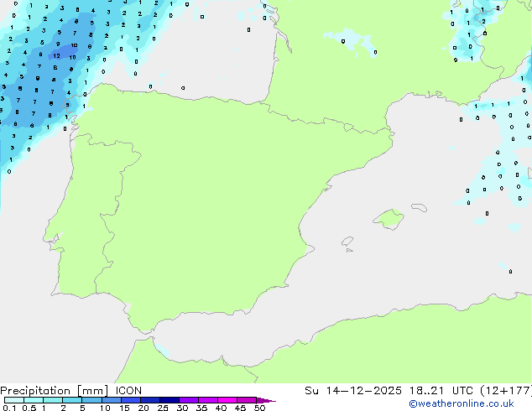532x411 pixels.
Task: Select the 25–30 mm dark navy legend box
Action: point(170,400)
